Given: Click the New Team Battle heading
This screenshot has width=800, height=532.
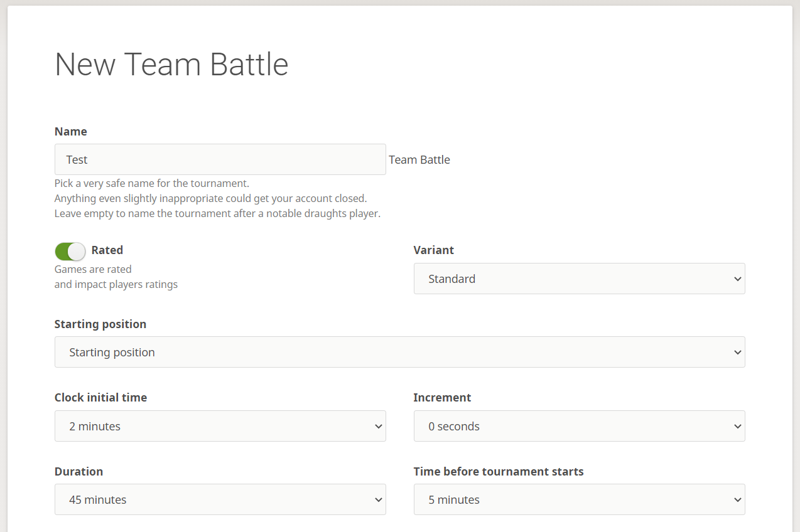Looking at the screenshot, I should 171,65.
